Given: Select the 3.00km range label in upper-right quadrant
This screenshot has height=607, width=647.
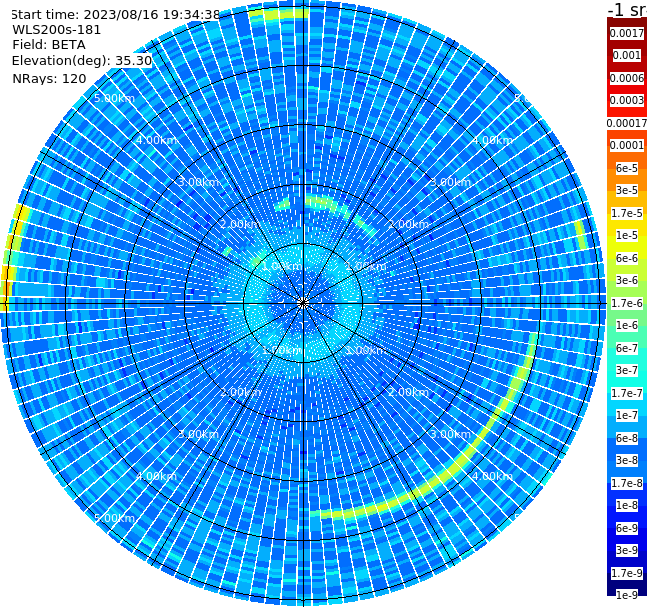Looking at the screenshot, I should click(450, 182).
